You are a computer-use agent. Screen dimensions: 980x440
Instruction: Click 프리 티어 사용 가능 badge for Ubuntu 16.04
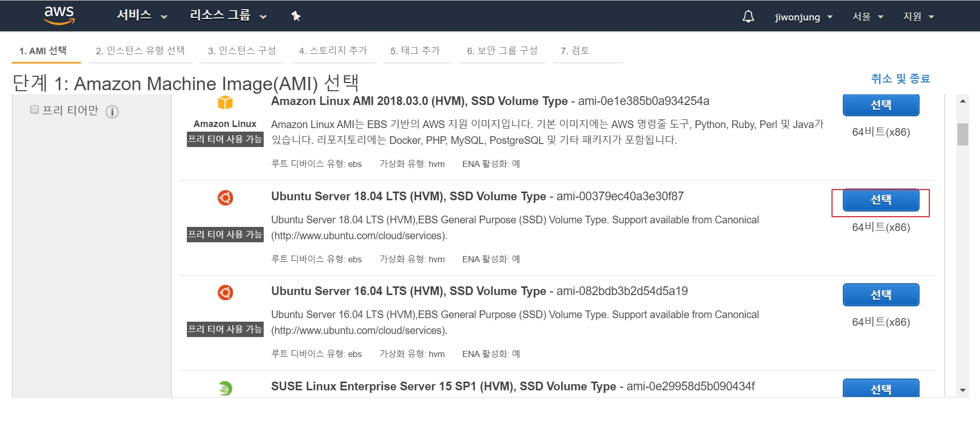click(225, 329)
